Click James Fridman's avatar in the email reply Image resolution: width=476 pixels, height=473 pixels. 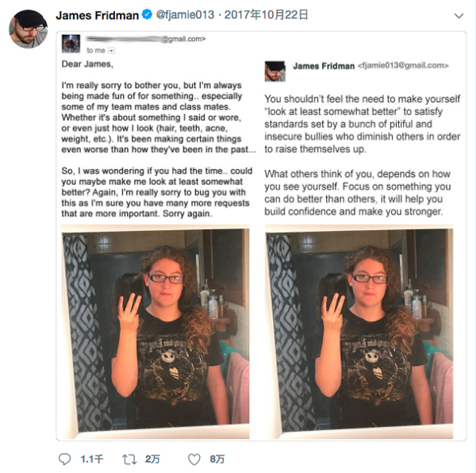(x=274, y=70)
